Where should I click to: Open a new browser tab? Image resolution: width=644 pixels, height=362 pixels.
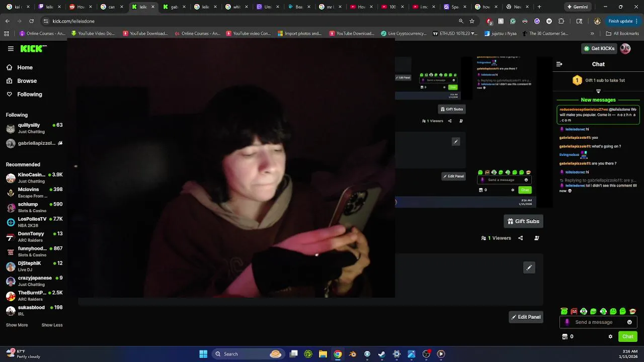pyautogui.click(x=539, y=7)
